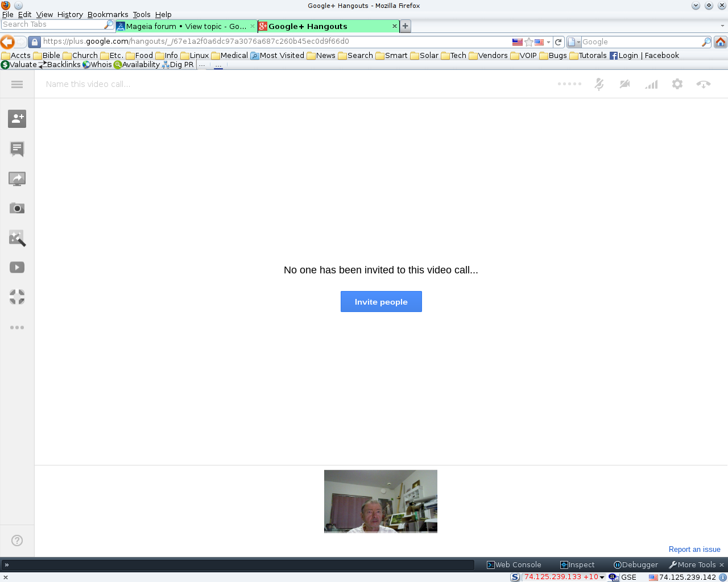Viewport: 728px width, 582px height.
Task: Click the add people sidebar icon
Action: (x=17, y=119)
